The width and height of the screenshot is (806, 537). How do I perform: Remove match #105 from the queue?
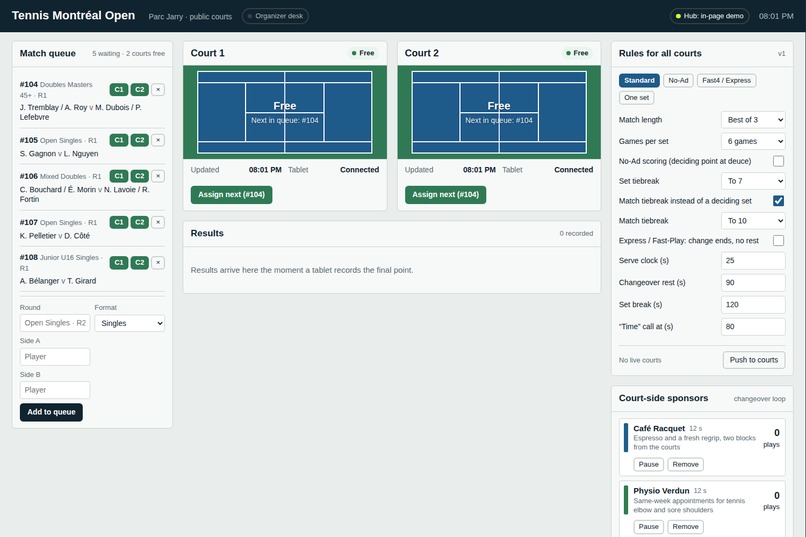(158, 140)
